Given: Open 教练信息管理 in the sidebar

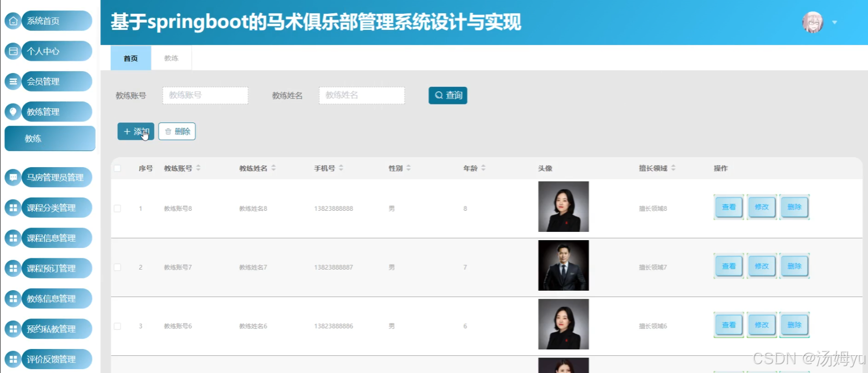Looking at the screenshot, I should pos(57,298).
